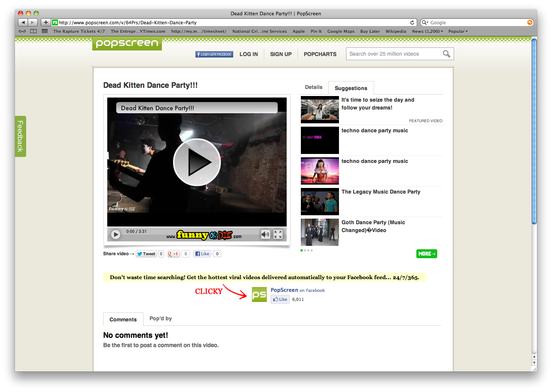Image resolution: width=552 pixels, height=392 pixels.
Task: Click the large play button overlay on video
Action: click(197, 162)
